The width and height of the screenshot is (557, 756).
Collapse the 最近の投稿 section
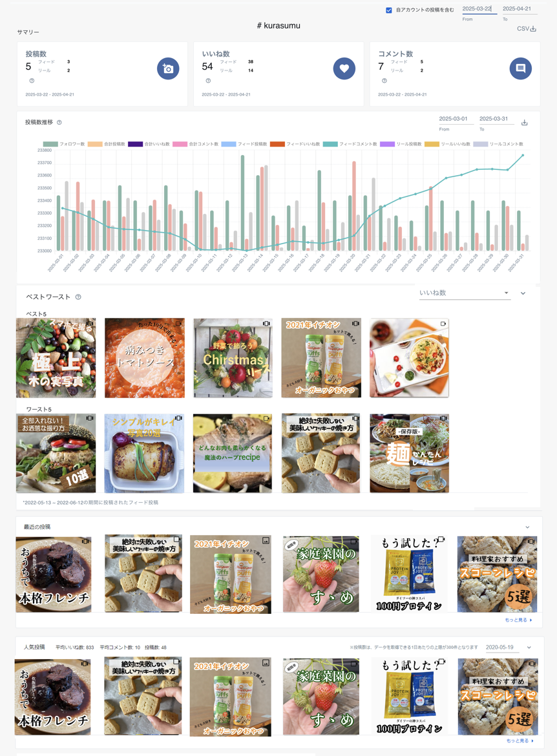click(x=528, y=527)
